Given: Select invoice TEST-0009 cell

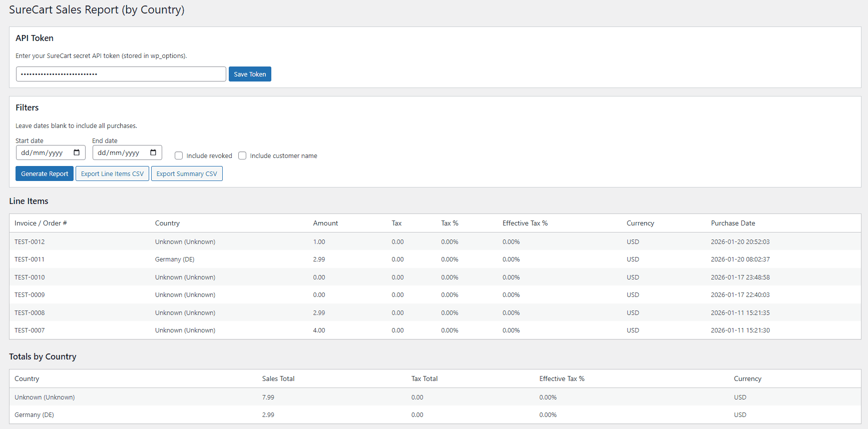Looking at the screenshot, I should click(30, 294).
